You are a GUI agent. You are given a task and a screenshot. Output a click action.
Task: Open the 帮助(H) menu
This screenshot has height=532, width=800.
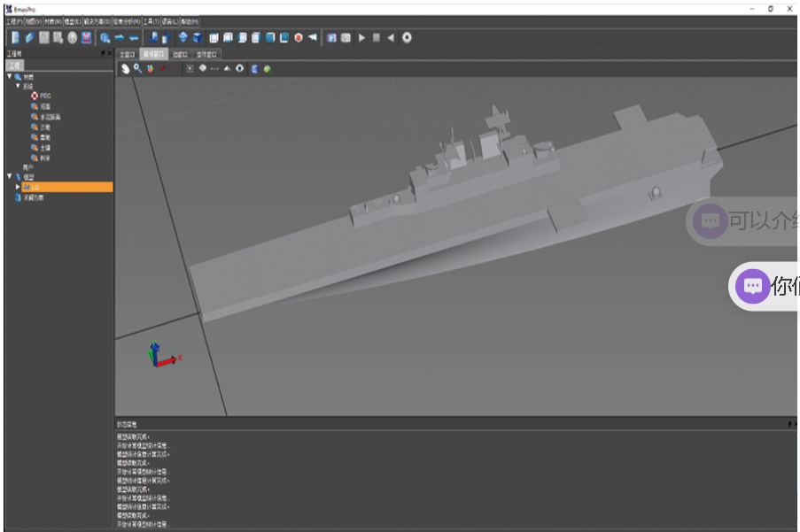[190, 21]
